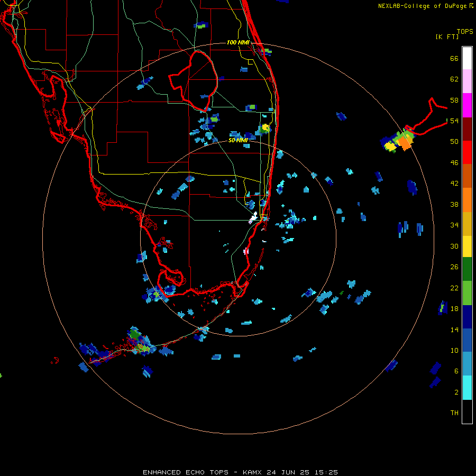This screenshot has height=476, width=476.
Task: Select the '18' legend value
Action: 454,309
